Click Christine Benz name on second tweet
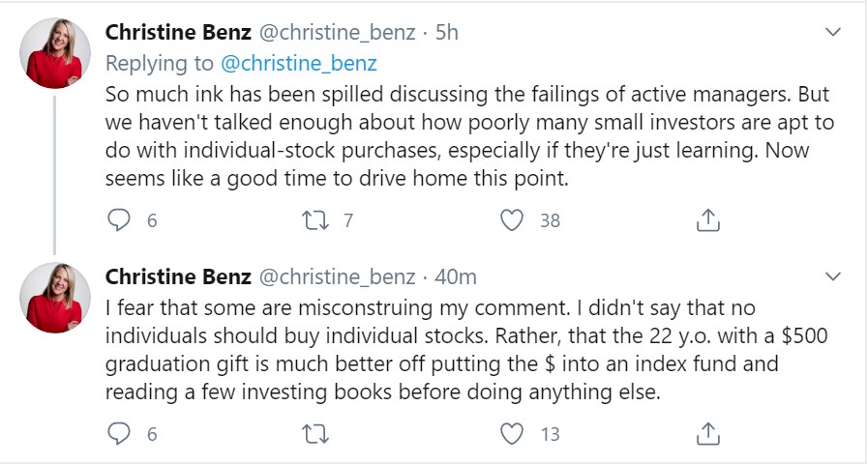 (x=175, y=276)
